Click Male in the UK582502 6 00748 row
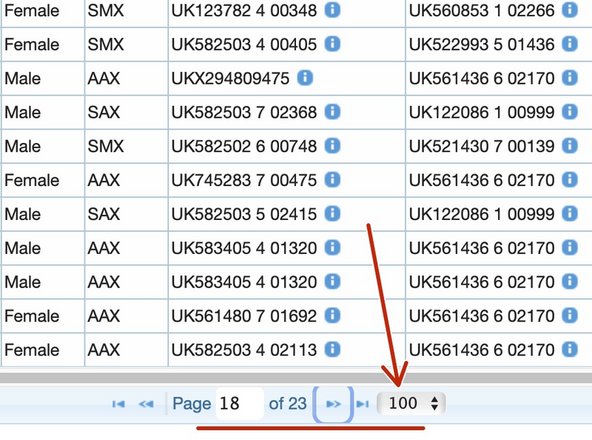Image resolution: width=592 pixels, height=440 pixels. click(x=23, y=146)
